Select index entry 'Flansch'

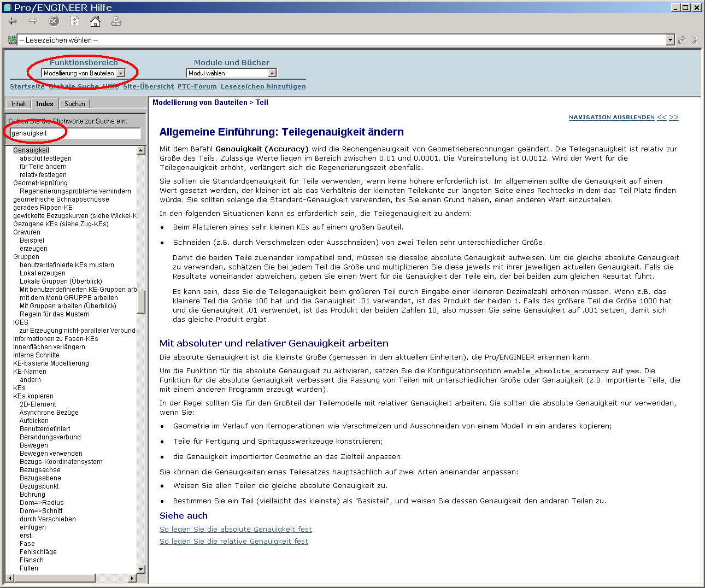[32, 560]
